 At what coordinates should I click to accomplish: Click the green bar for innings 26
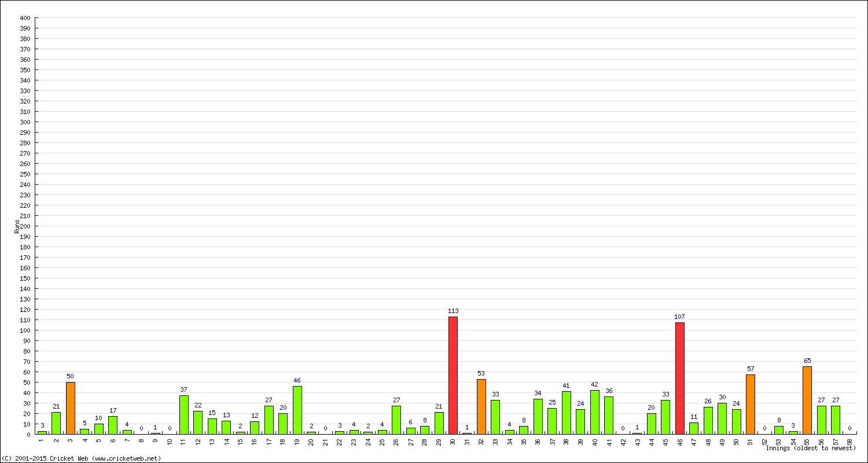(x=396, y=420)
